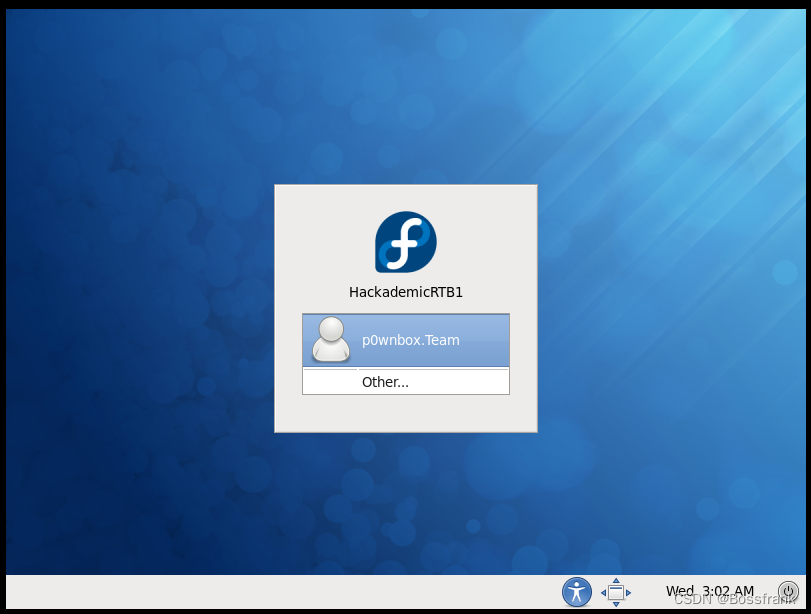Image resolution: width=811 pixels, height=614 pixels.
Task: Select the p0wnbox.Team user account
Action: (x=406, y=340)
